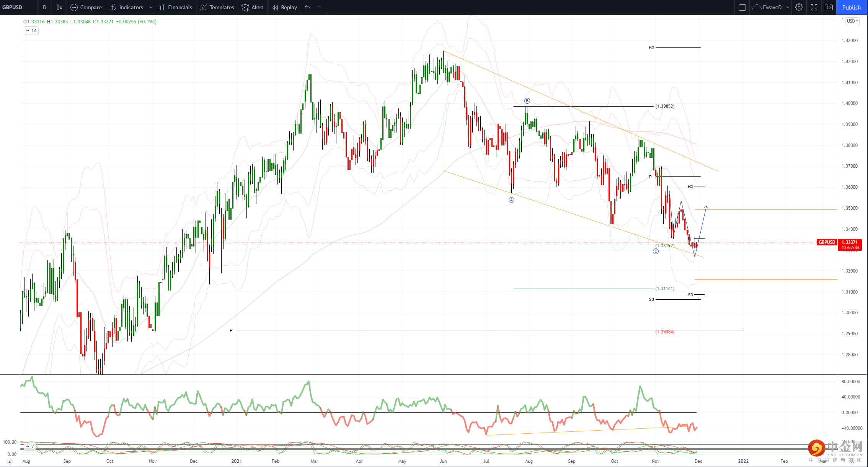Open the Financials menu
The width and height of the screenshot is (868, 467).
pyautogui.click(x=175, y=7)
